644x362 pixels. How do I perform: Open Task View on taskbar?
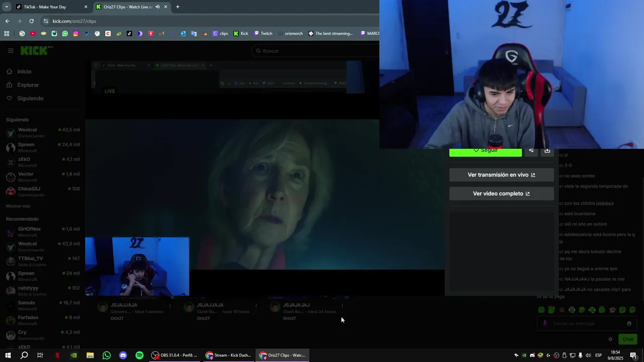point(40,355)
